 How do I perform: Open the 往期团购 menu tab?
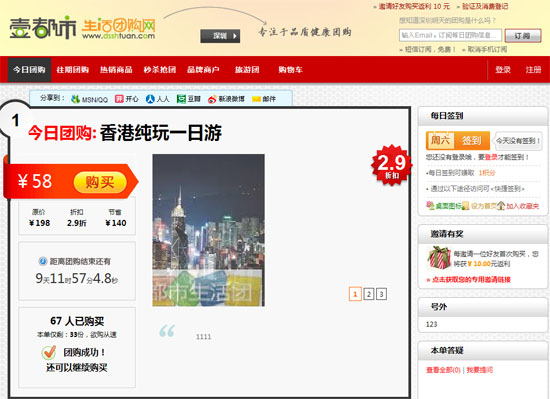point(73,70)
